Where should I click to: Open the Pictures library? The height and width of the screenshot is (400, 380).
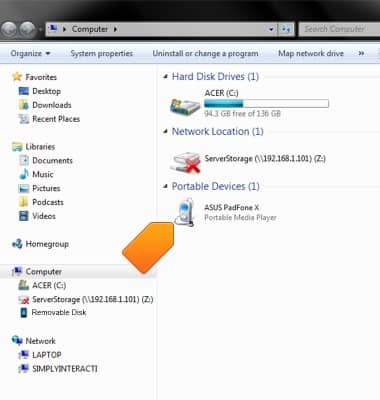[46, 188]
